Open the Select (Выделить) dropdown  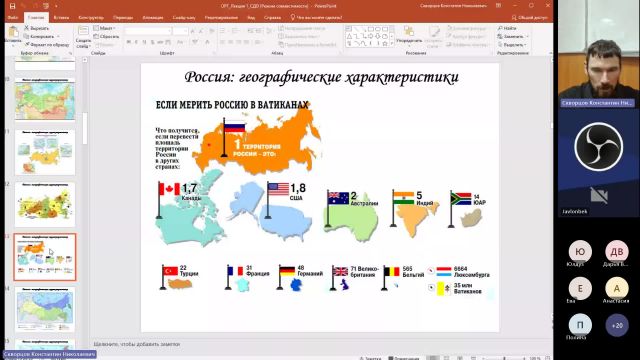tap(512, 44)
